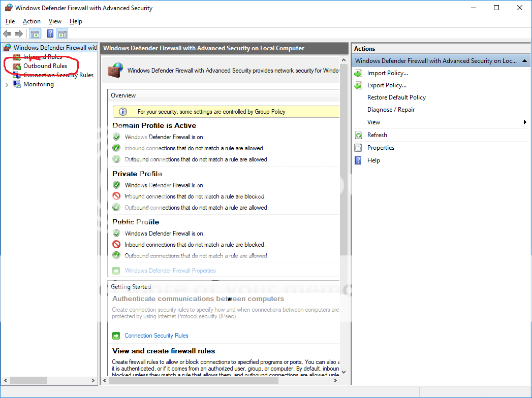532x398 pixels.
Task: Click the Import Policy green arrow icon
Action: [x=358, y=73]
